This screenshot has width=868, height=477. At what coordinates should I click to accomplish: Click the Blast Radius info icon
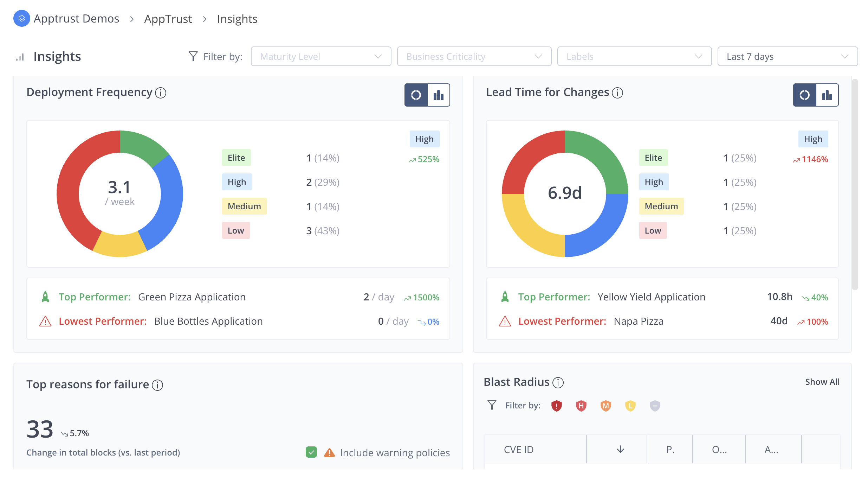tap(558, 383)
